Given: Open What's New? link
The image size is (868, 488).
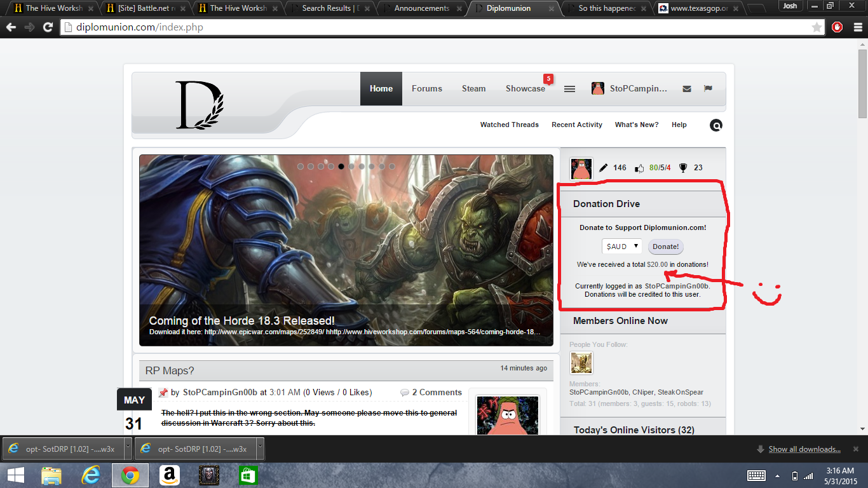Looking at the screenshot, I should pos(637,125).
